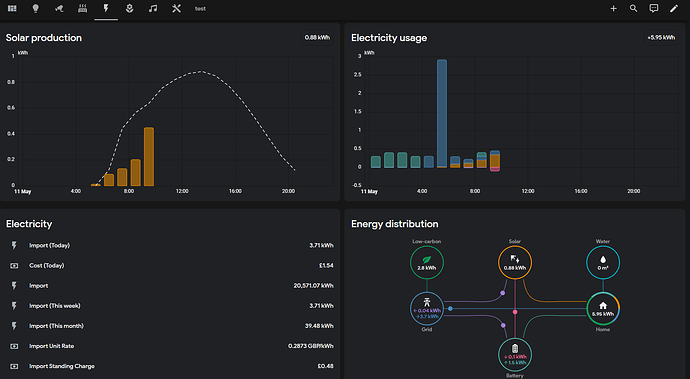Click the last stacked usage bar with pink segment
This screenshot has height=379, width=690.
coord(495,161)
